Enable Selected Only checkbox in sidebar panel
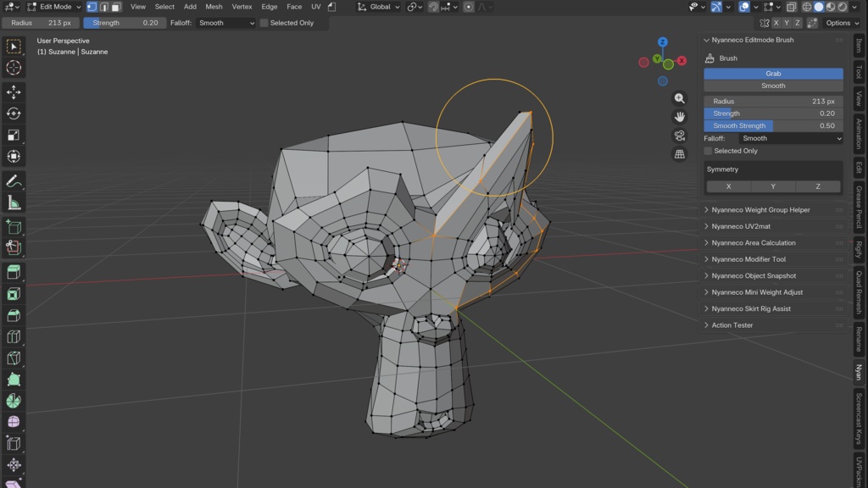Viewport: 868px width, 488px height. point(708,151)
